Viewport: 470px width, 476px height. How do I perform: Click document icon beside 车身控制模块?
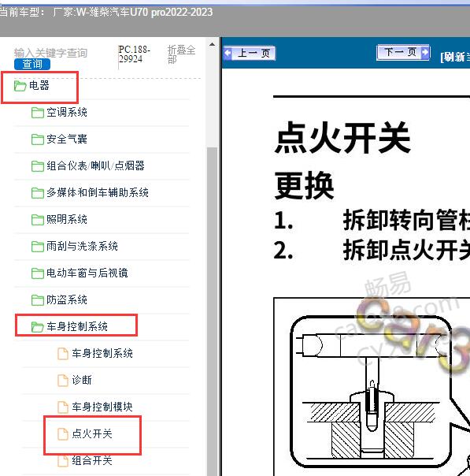click(x=63, y=407)
